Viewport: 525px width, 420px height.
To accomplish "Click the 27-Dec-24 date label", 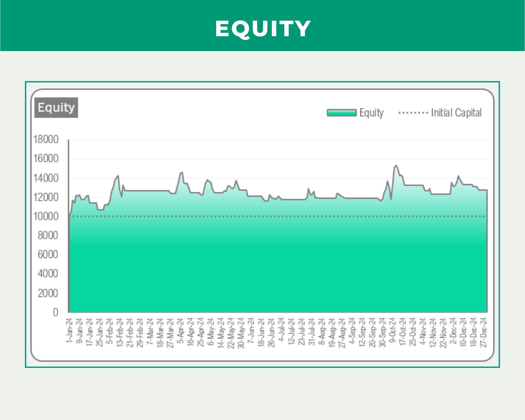I will (484, 332).
